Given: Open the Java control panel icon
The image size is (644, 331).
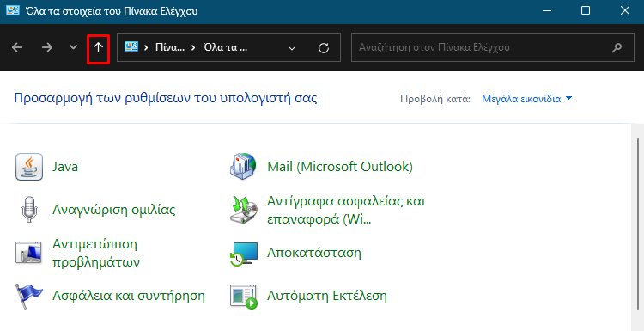Looking at the screenshot, I should tap(29, 167).
